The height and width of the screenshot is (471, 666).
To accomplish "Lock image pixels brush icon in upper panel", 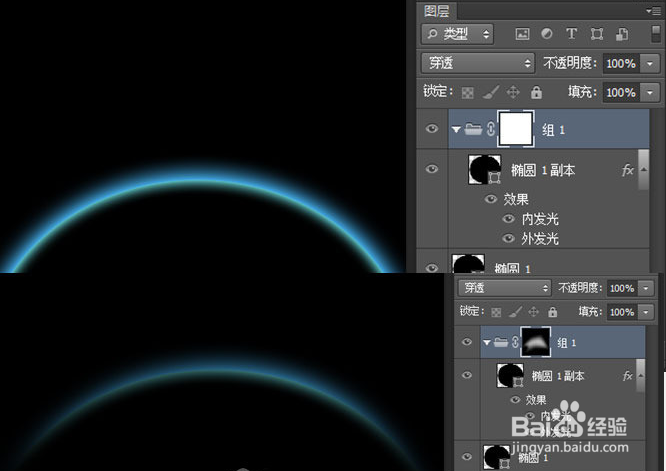I will 491,92.
